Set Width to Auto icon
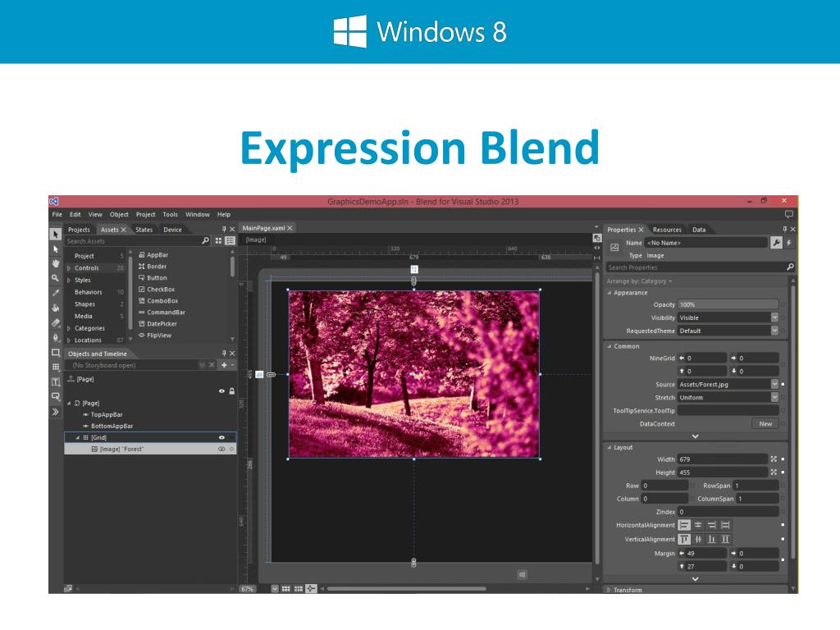Screen dimensions: 840x630 (774, 459)
